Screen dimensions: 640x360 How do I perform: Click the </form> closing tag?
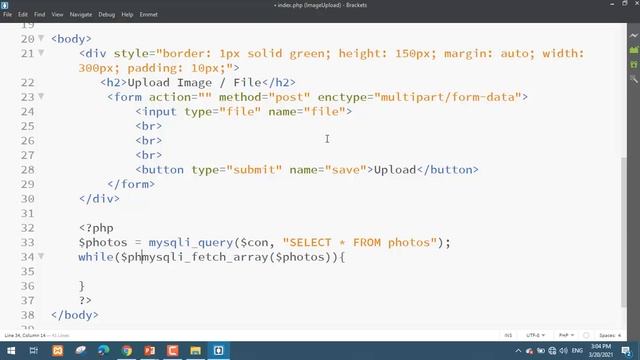point(131,184)
